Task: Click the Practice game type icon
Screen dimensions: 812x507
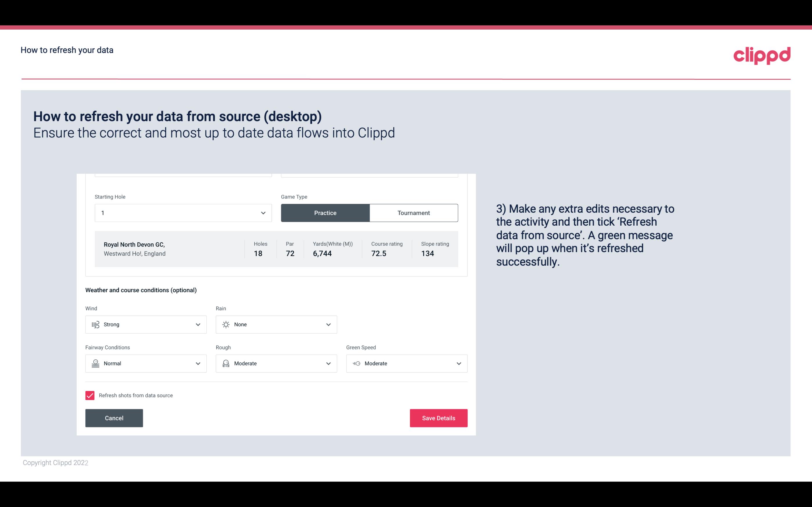Action: 325,213
